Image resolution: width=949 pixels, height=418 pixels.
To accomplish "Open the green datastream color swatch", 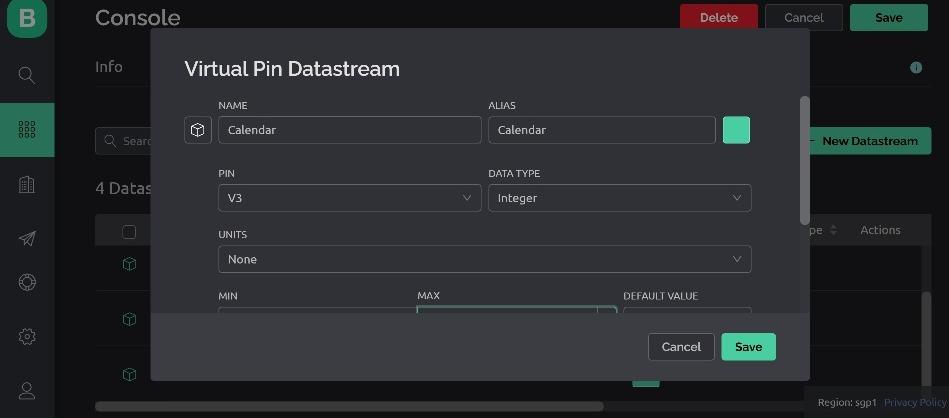I will click(736, 130).
